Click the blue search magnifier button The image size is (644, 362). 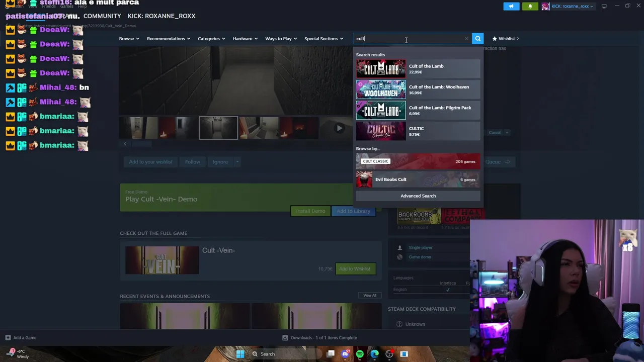click(478, 39)
